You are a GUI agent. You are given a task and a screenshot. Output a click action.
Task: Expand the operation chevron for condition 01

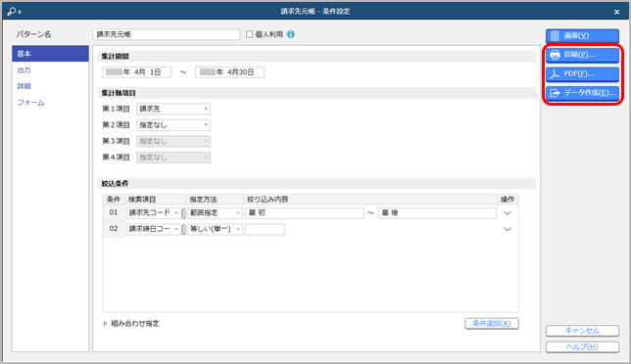[508, 213]
